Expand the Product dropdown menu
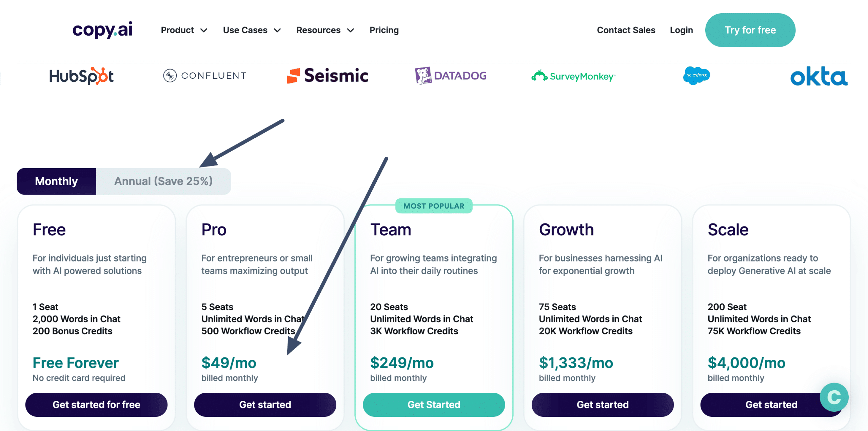Screen dimensions: 868x431 tap(184, 30)
